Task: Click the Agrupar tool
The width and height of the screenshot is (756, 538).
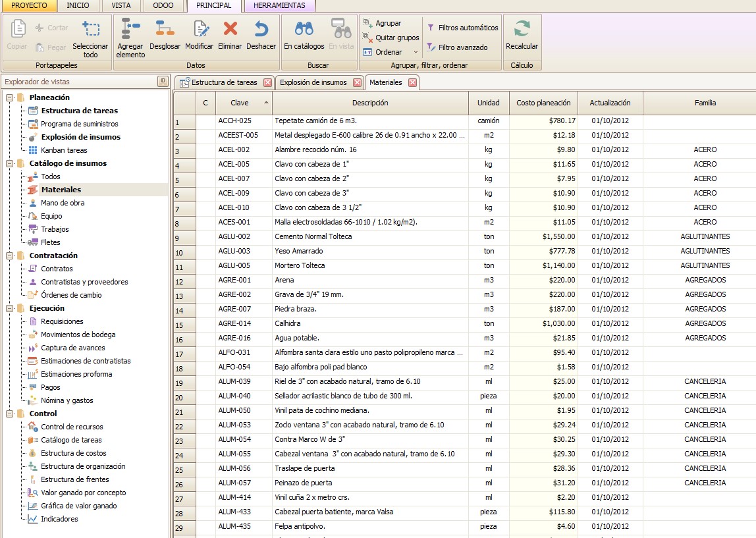Action: pos(382,23)
